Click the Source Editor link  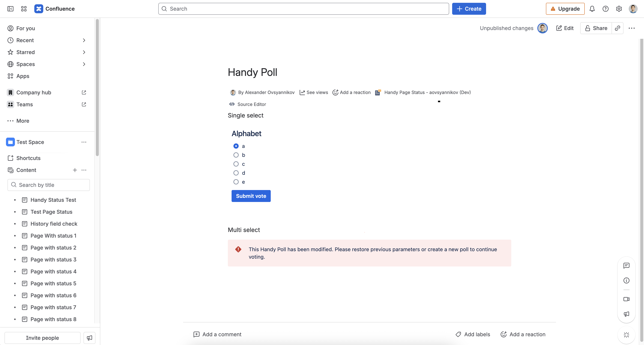click(x=251, y=104)
